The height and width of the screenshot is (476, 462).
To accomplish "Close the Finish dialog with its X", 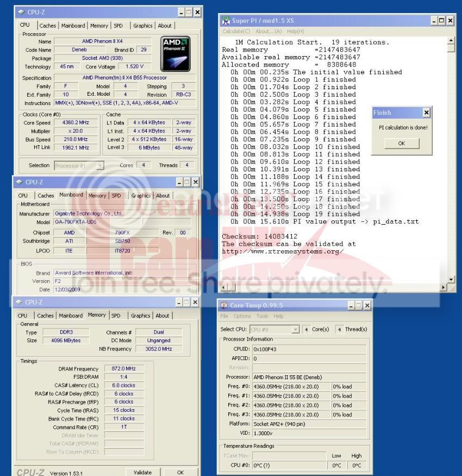I will (426, 113).
